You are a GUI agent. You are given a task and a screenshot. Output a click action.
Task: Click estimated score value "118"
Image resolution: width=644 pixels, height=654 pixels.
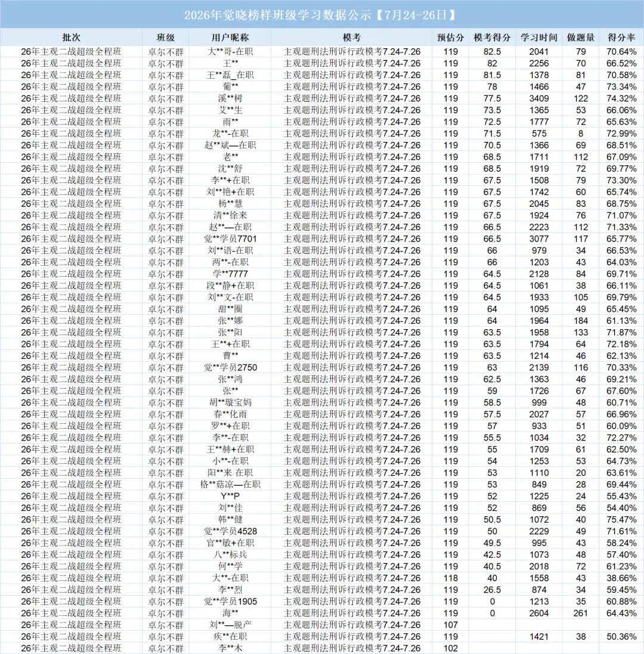pyautogui.click(x=450, y=578)
